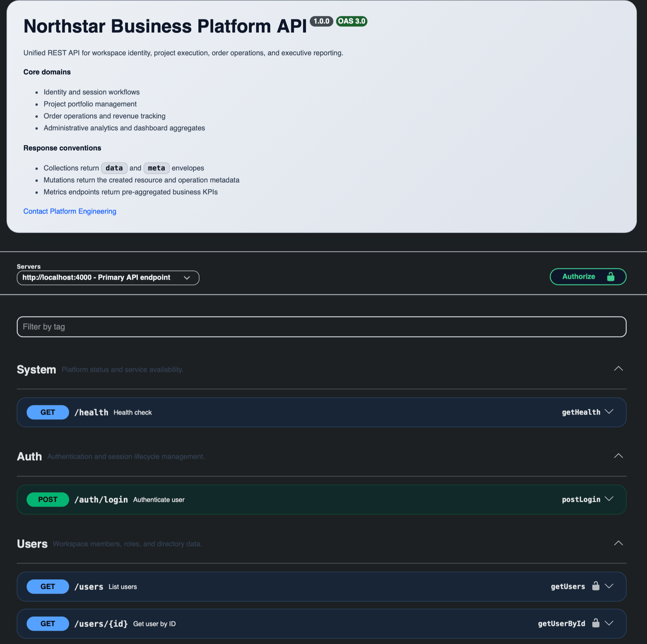
Task: Collapse the System section chevron
Action: [618, 369]
